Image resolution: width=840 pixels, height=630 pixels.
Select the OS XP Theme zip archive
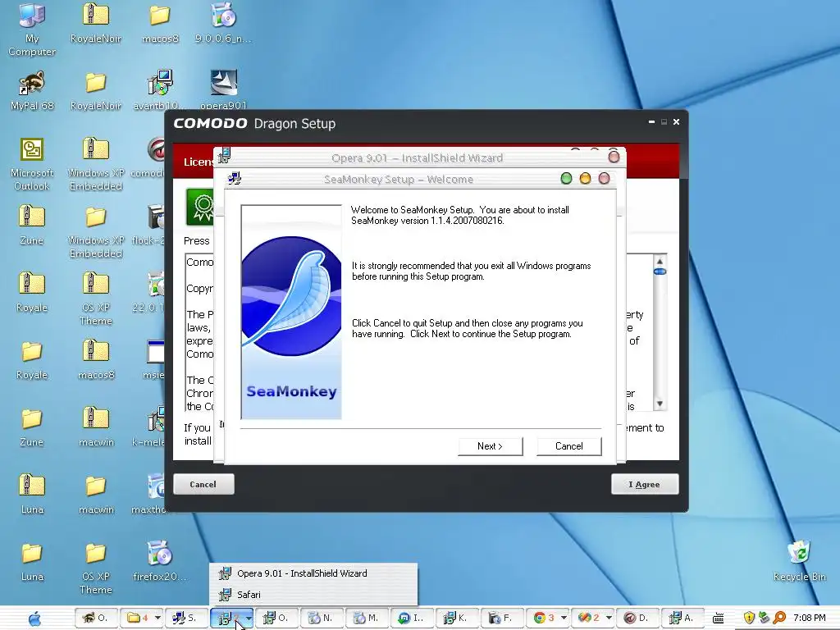(x=96, y=299)
